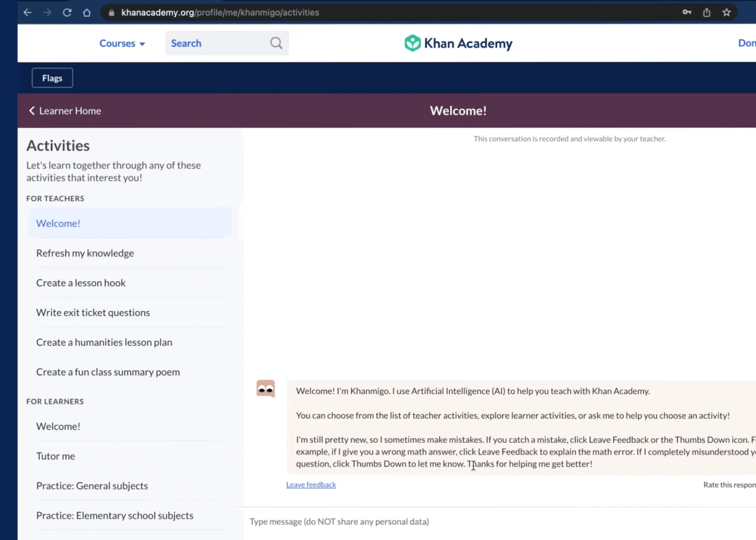Open Write exit ticket questions activity
Screen dimensions: 756x540
[x=130, y=312]
